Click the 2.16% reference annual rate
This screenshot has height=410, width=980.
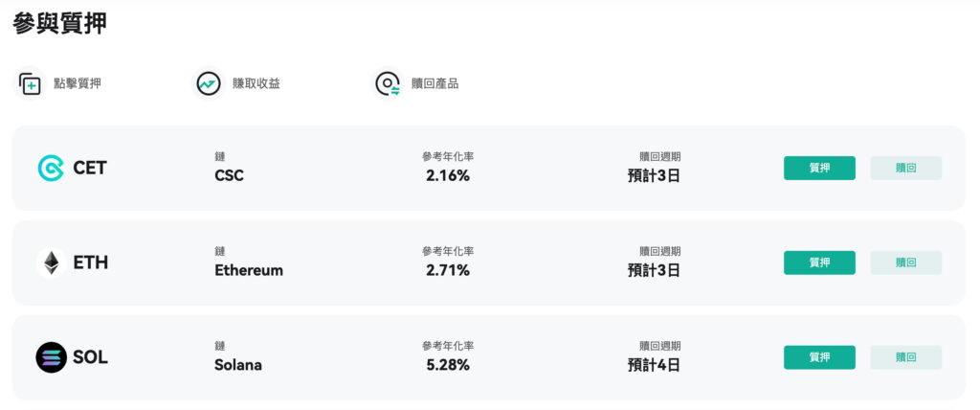[x=448, y=176]
